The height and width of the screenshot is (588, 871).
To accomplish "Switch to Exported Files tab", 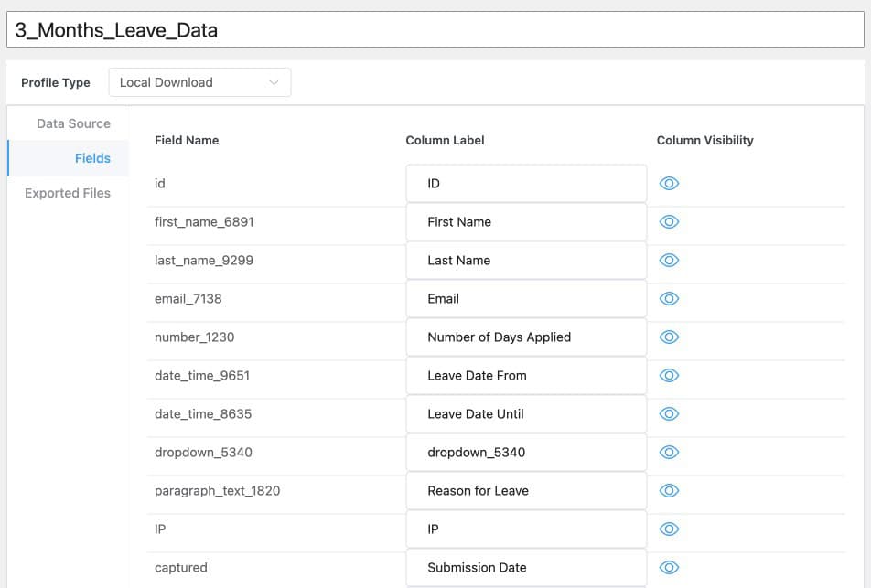I will (x=67, y=193).
